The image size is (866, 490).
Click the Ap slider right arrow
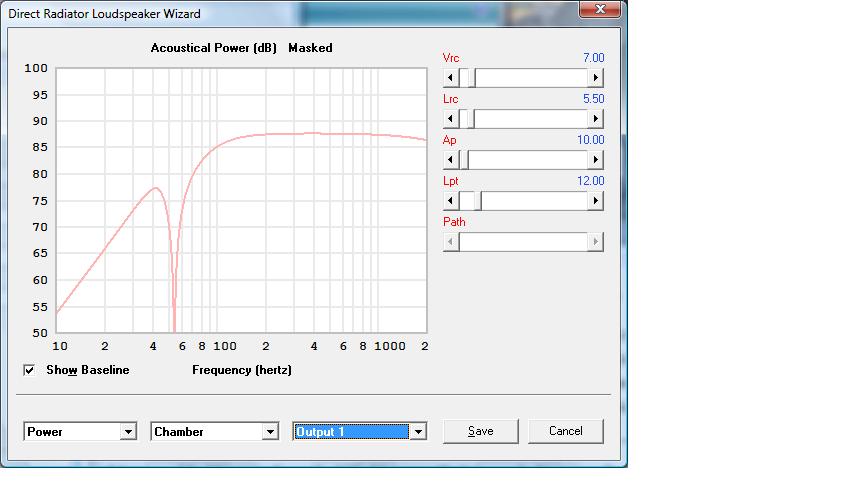click(x=595, y=160)
